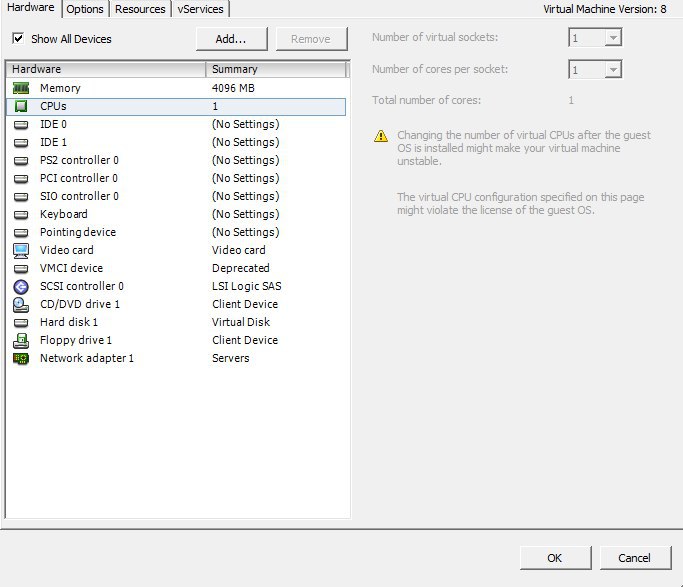Click the CD/DVD drive 1 disc icon
The image size is (683, 587).
[21, 304]
